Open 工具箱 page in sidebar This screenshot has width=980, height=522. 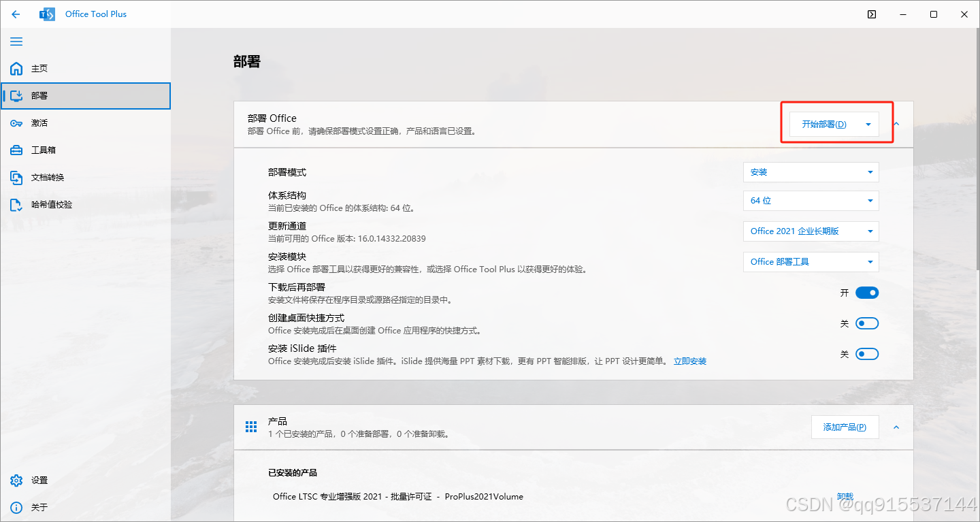tap(86, 150)
